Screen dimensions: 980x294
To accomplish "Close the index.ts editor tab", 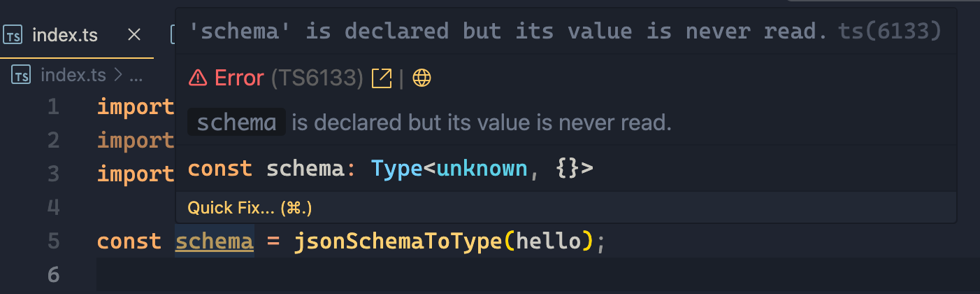I will pyautogui.click(x=134, y=34).
